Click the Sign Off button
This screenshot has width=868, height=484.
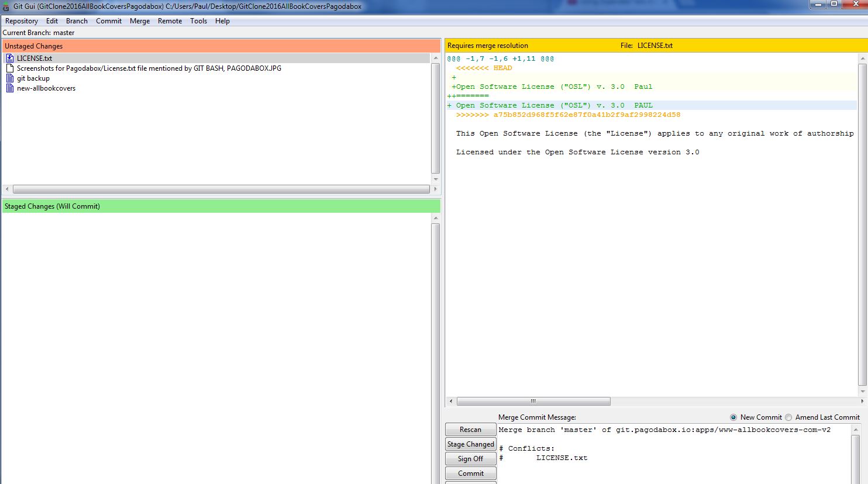(x=470, y=459)
